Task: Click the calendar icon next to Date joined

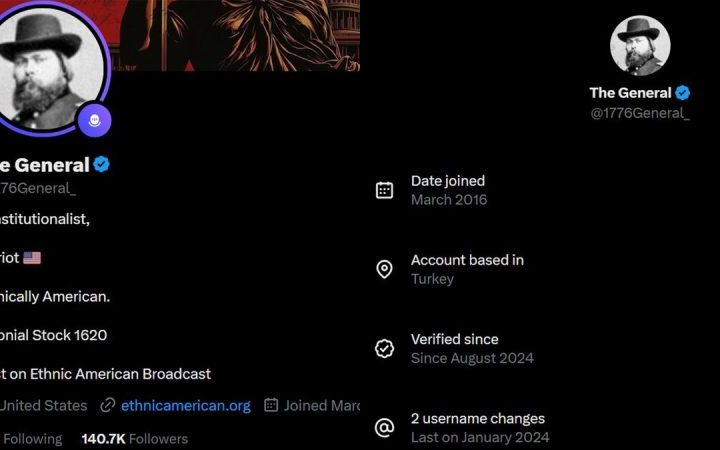Action: (x=384, y=190)
